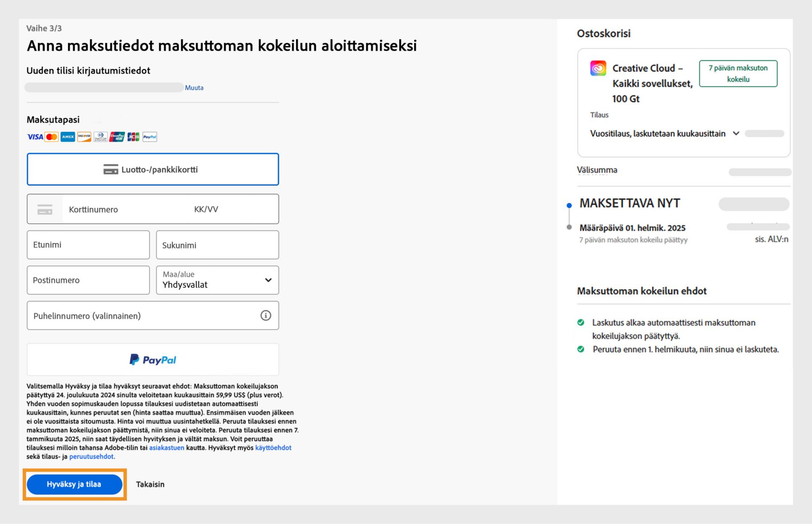
Task: Click Uuden tilisi kirjautumistiedot heading
Action: [88, 71]
